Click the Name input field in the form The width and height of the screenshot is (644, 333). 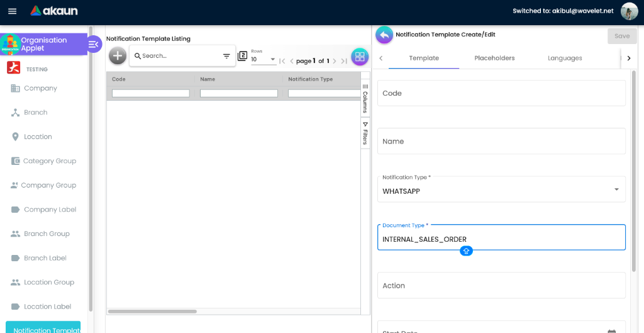point(501,142)
